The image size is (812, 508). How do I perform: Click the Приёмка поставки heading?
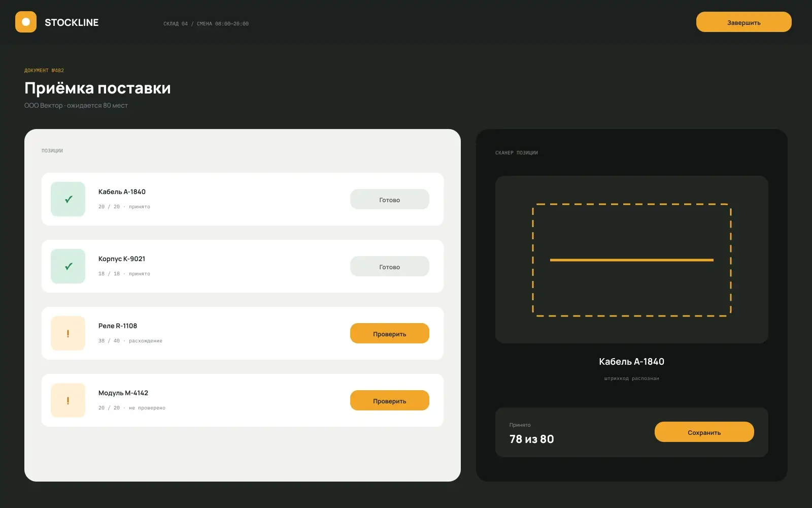pyautogui.click(x=97, y=88)
